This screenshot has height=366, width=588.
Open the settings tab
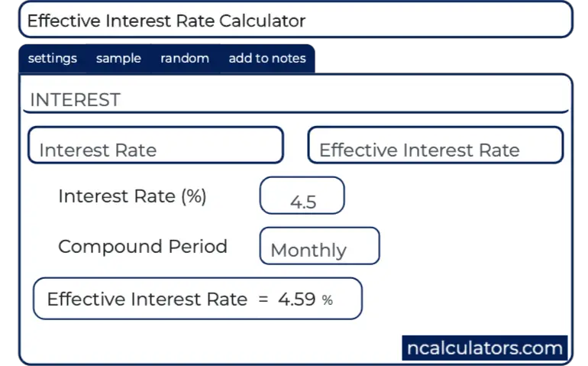[52, 59]
